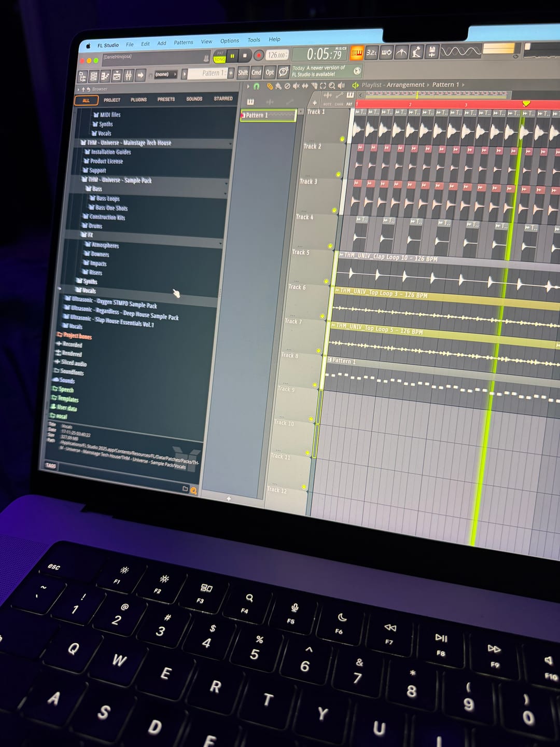The image size is (560, 747).
Task: Click the pause playback button
Action: click(x=232, y=56)
